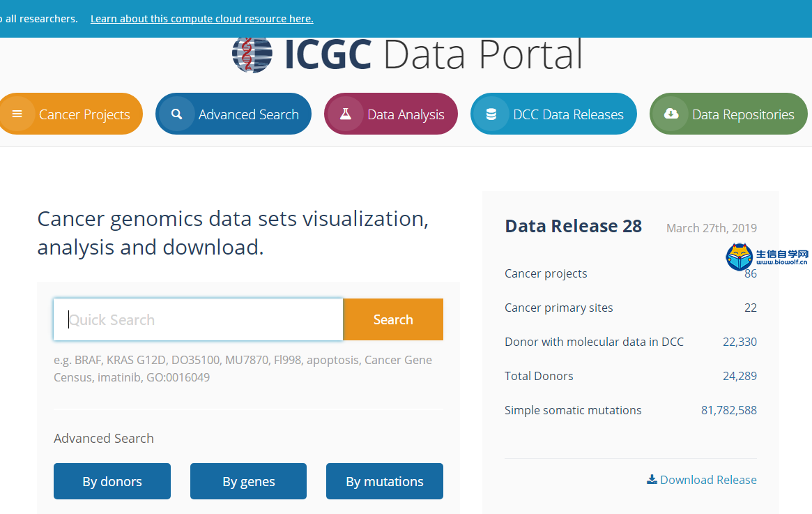Screen dimensions: 812x514
Task: Click the Simple somatic mutations label
Action: point(573,410)
